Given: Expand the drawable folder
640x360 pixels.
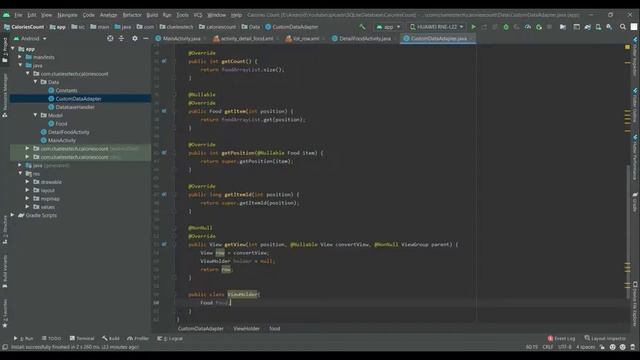Looking at the screenshot, I should click(x=27, y=182).
